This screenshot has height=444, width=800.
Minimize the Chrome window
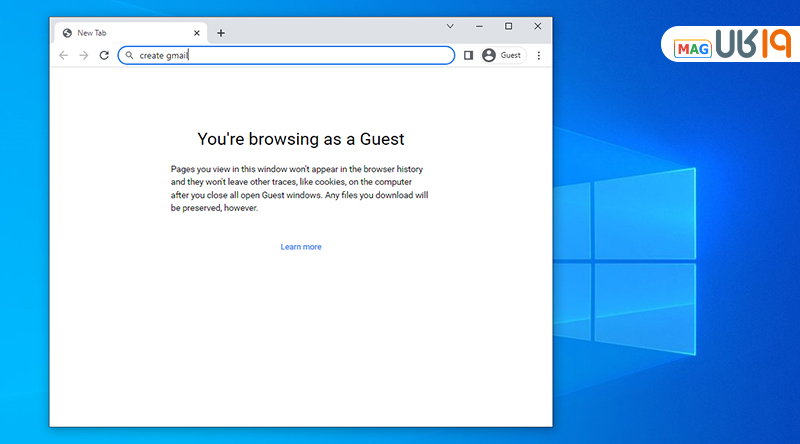479,26
